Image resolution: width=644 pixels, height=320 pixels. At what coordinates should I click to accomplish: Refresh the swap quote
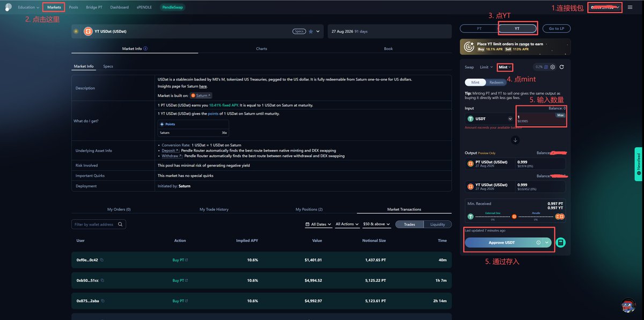tap(561, 67)
